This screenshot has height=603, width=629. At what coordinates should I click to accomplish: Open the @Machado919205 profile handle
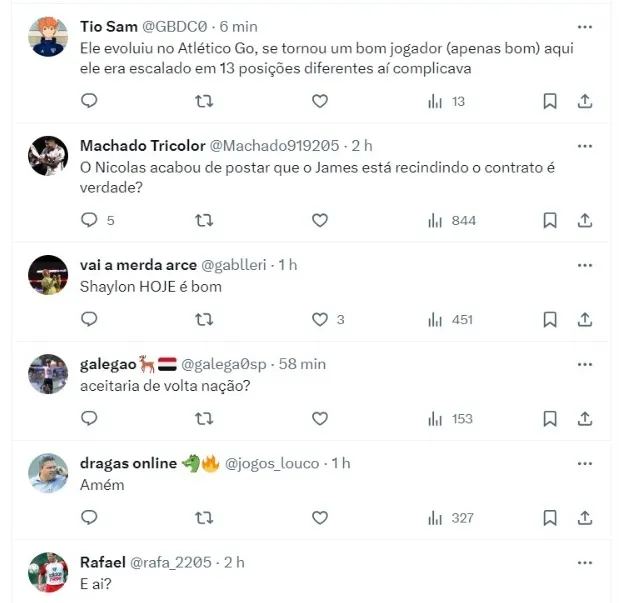269,146
